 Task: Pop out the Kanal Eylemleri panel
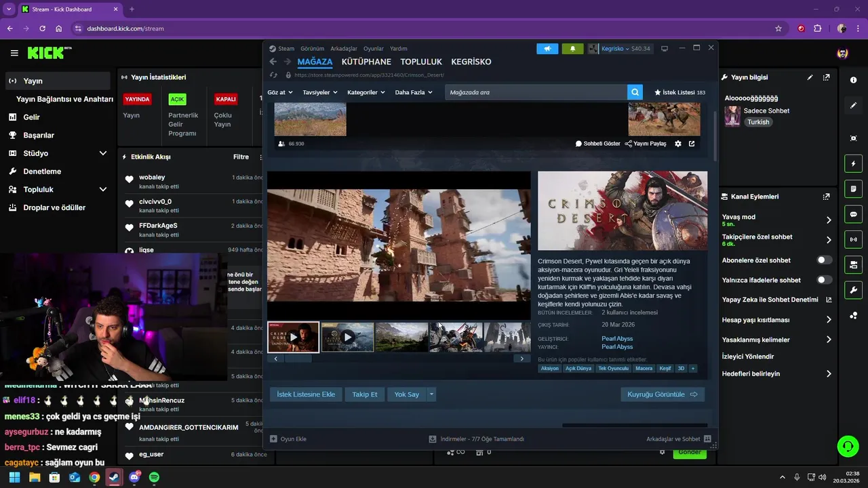pyautogui.click(x=826, y=197)
